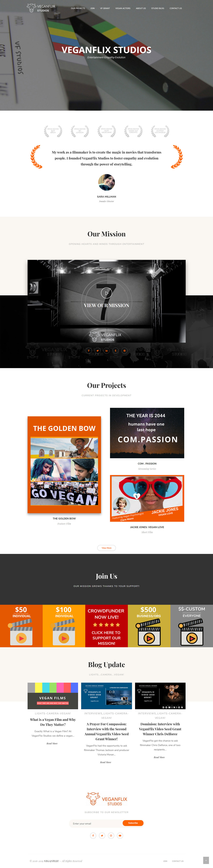The image size is (213, 868).
Task: Share mission via Pinterest icon
Action: pyautogui.click(x=124, y=350)
